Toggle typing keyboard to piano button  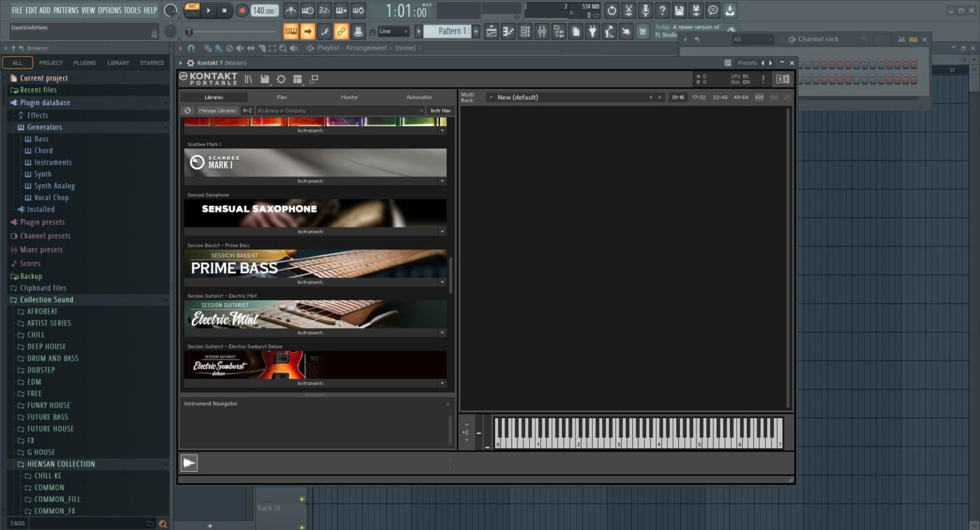pos(290,32)
